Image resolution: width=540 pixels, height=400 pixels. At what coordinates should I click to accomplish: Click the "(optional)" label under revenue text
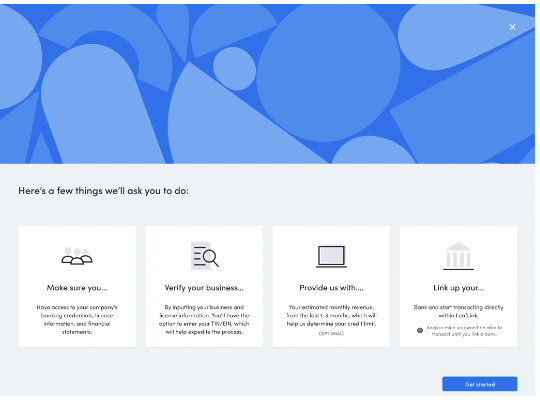click(331, 334)
